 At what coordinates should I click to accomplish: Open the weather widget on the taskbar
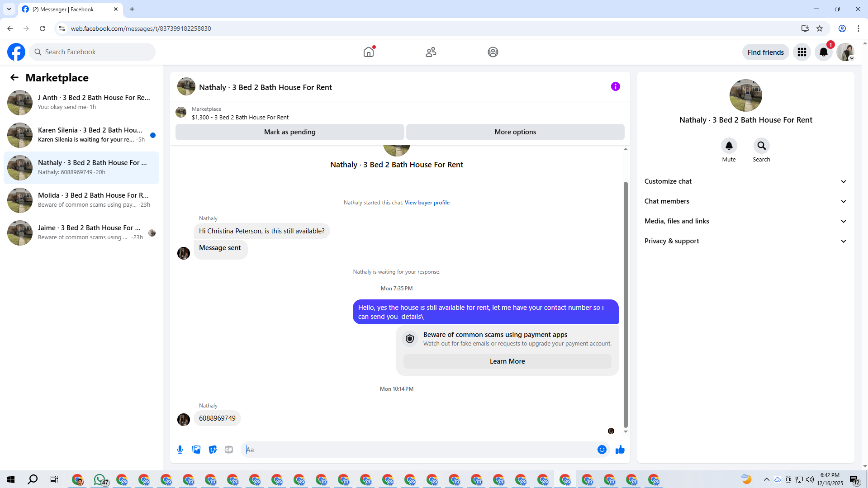coord(746,479)
